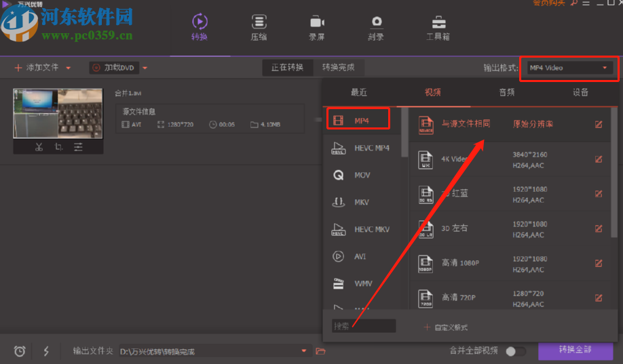The width and height of the screenshot is (623, 364).
Task: Switch to the 最近 format tab
Action: [359, 92]
